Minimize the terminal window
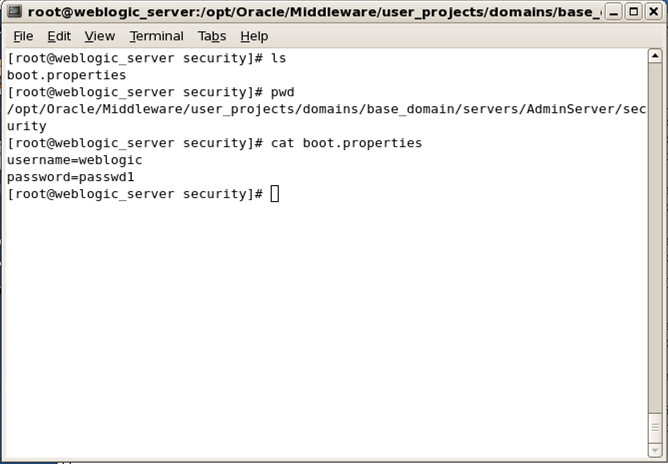The width and height of the screenshot is (668, 464). point(614,12)
